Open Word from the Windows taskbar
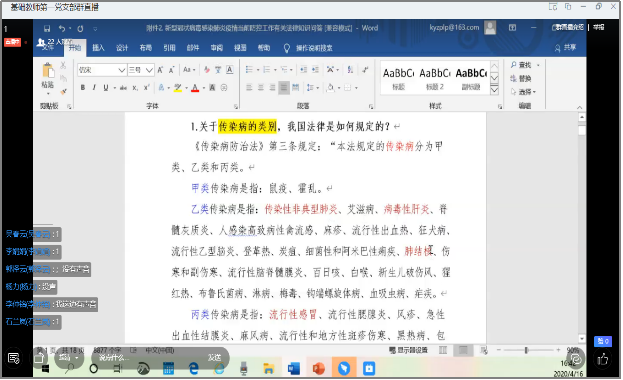This screenshot has height=380, width=623. (294, 369)
